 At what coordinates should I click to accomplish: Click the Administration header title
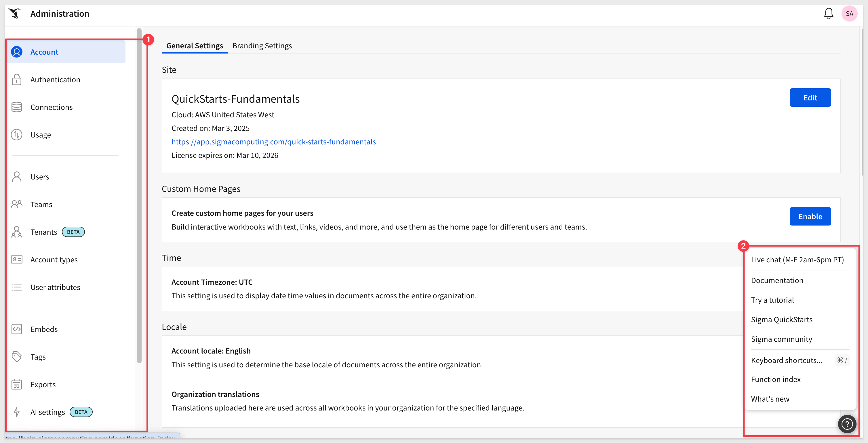tap(60, 14)
